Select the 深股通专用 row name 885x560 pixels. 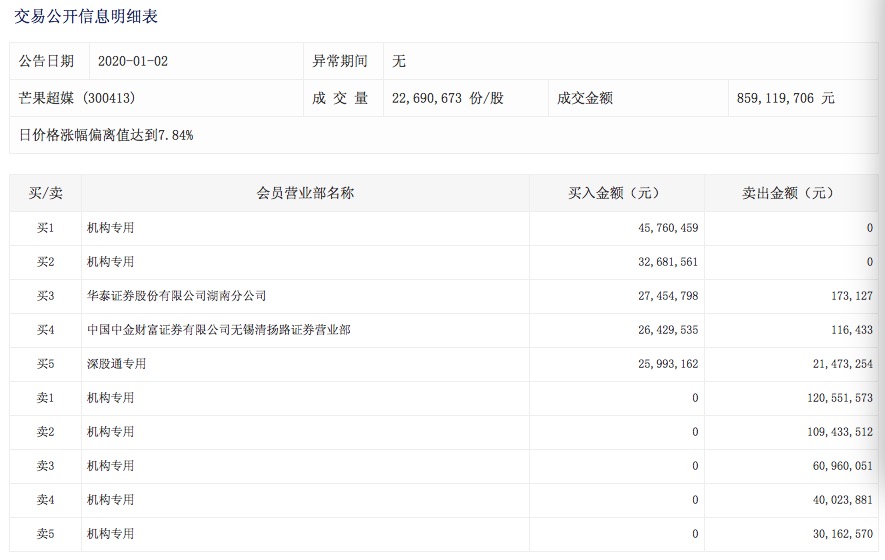click(116, 364)
